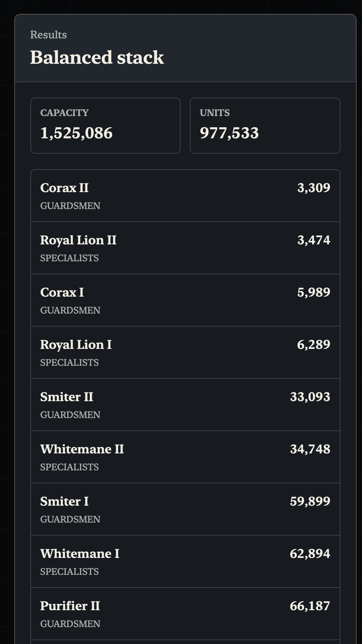Click the Purifier II count 66,187
The width and height of the screenshot is (362, 644).
point(310,606)
